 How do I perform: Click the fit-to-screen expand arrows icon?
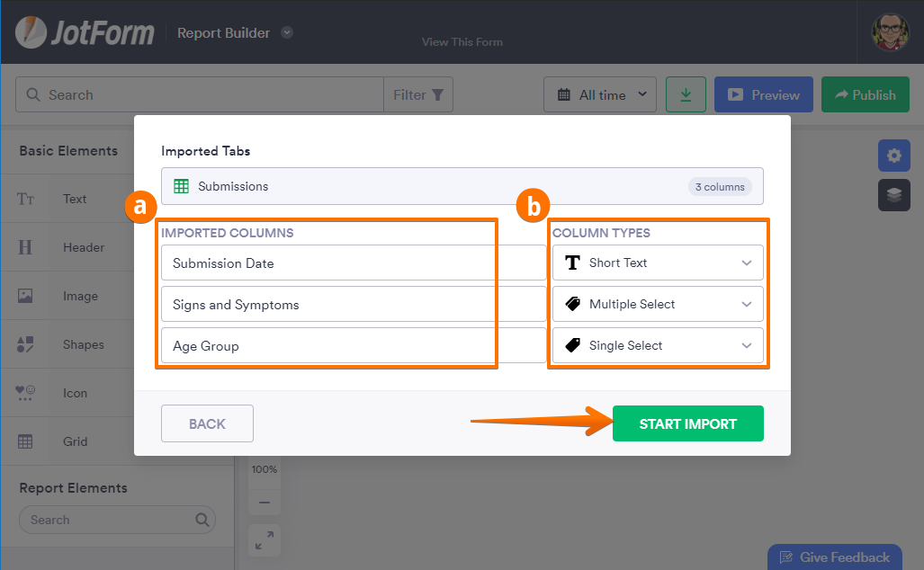[x=265, y=540]
